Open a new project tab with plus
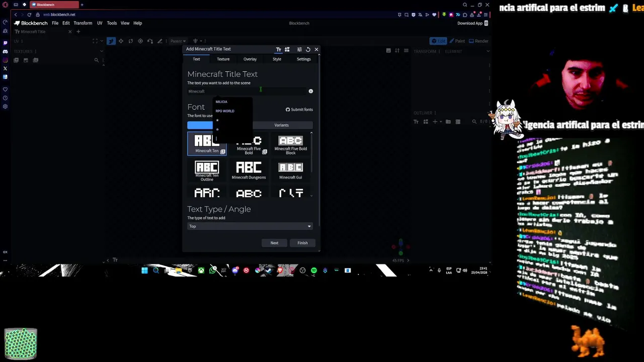Viewport: 644px width, 362px height. click(x=78, y=32)
